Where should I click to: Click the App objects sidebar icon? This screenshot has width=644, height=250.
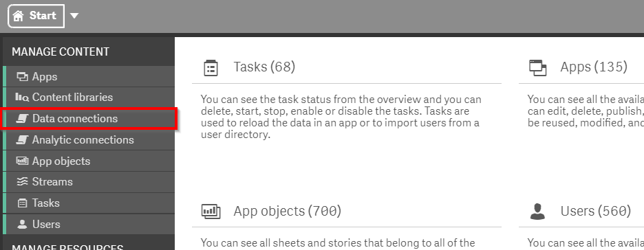22,161
